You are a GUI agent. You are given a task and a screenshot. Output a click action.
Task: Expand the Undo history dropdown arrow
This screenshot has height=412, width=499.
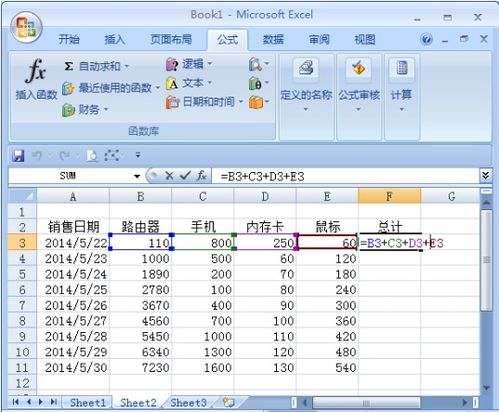tap(50, 155)
